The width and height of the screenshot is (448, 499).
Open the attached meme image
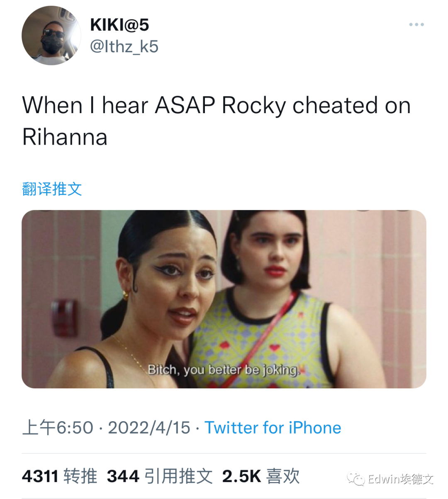coord(224,299)
